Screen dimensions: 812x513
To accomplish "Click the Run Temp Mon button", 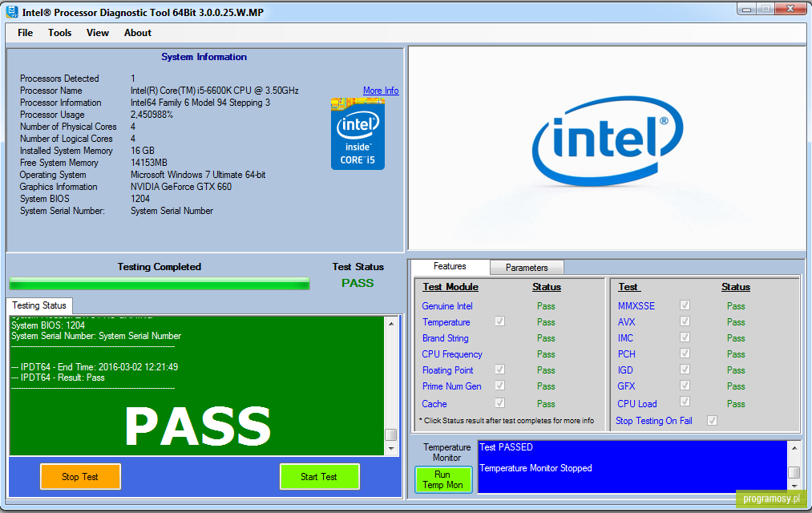I will point(442,480).
